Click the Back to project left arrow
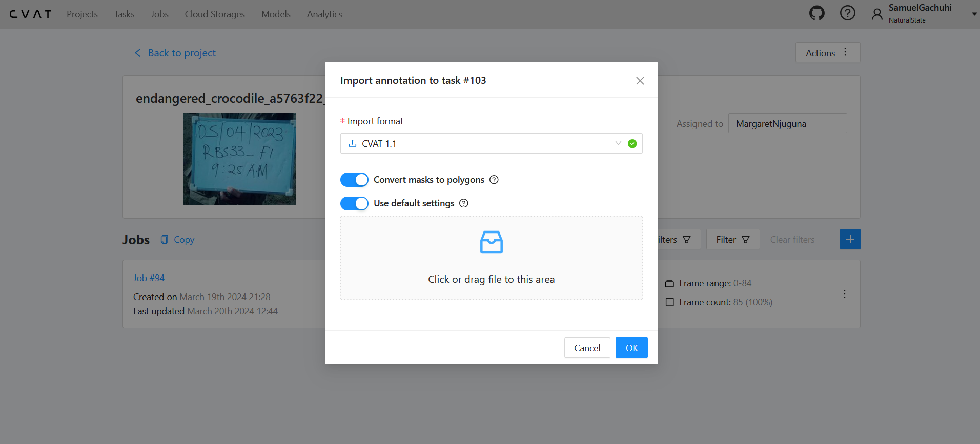Image resolution: width=980 pixels, height=444 pixels. [137, 53]
